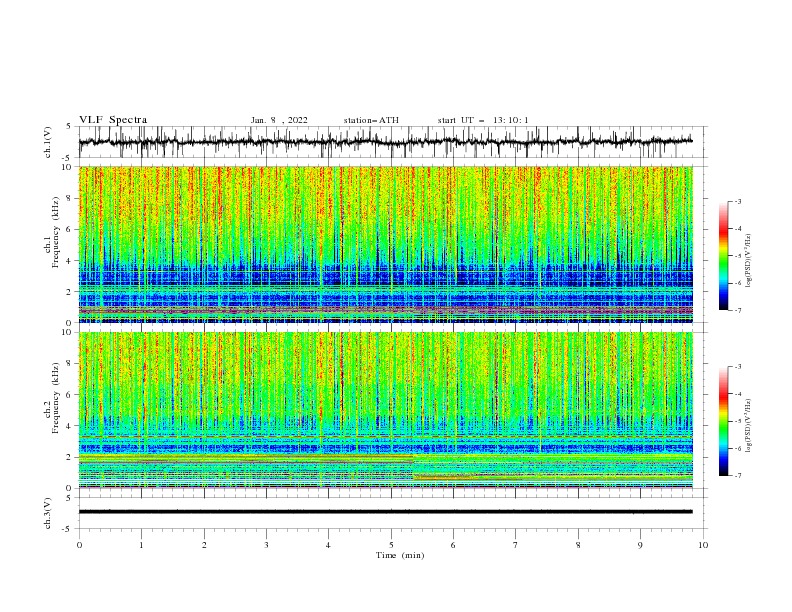Click the "station=ATH" label
The image size is (792, 612).
click(371, 120)
